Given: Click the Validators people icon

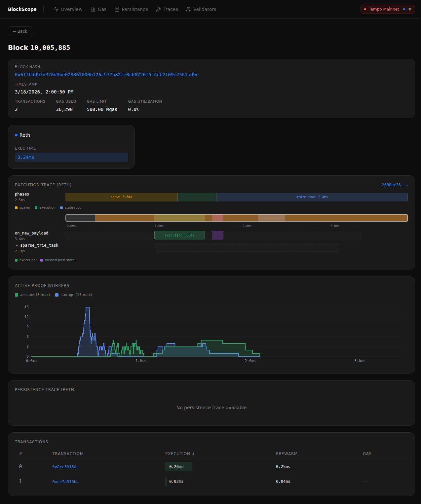Looking at the screenshot, I should [189, 9].
